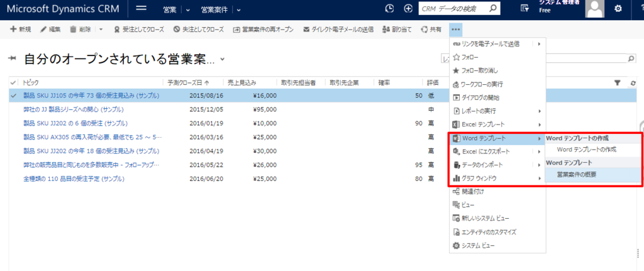Toggle the select-all checkmark in grid header
644x271 pixels.
point(13,82)
